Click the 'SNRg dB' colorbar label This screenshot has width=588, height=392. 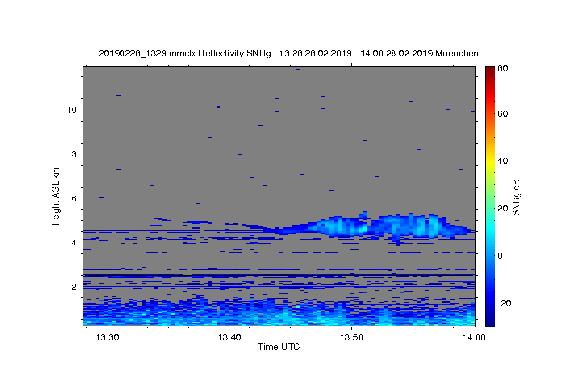pyautogui.click(x=516, y=197)
